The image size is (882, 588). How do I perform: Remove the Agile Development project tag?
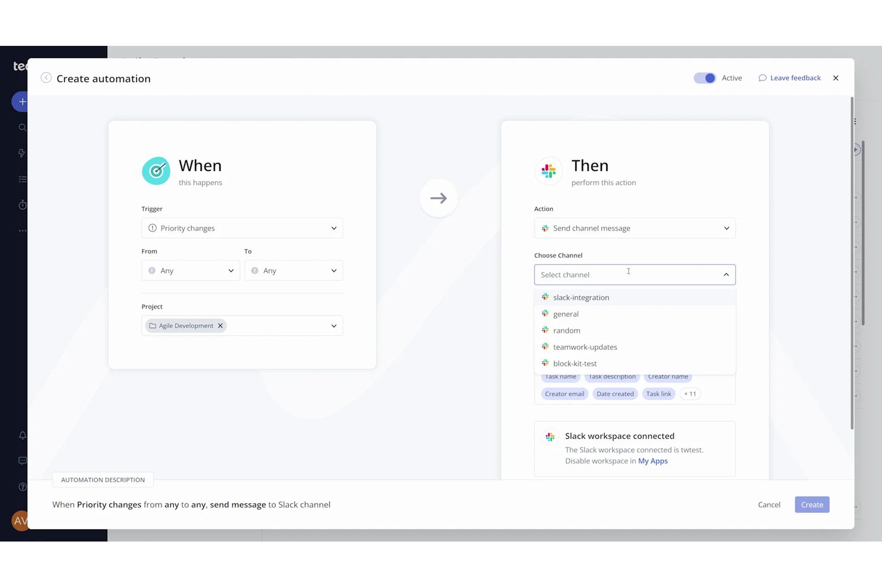(220, 326)
